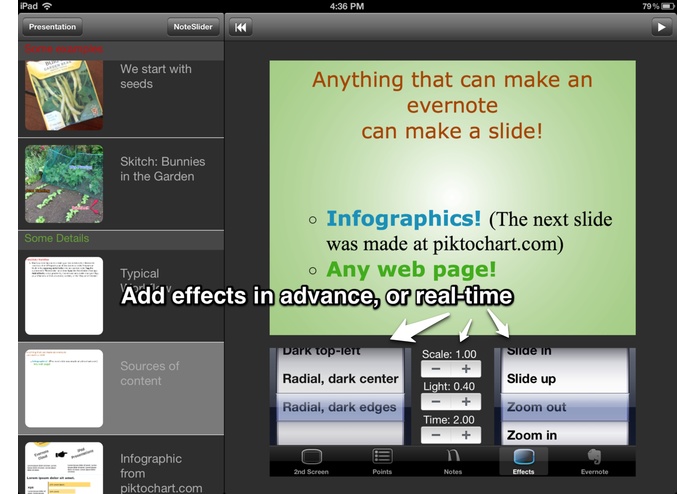Tap the Scale: 1.00 label
The width and height of the screenshot is (695, 494).
[x=449, y=354]
